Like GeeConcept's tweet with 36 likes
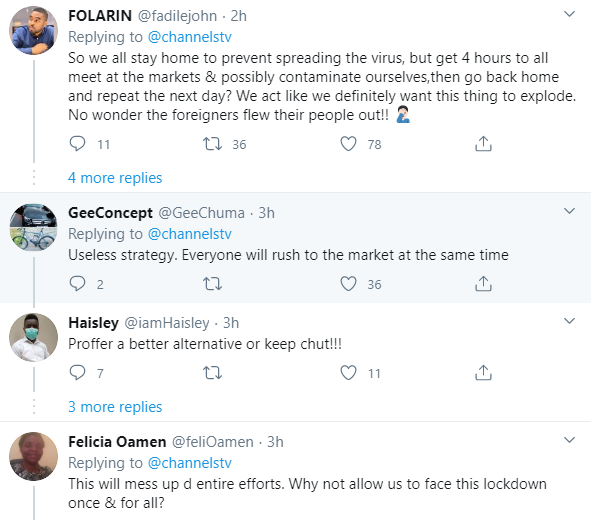The image size is (591, 520). coord(348,284)
